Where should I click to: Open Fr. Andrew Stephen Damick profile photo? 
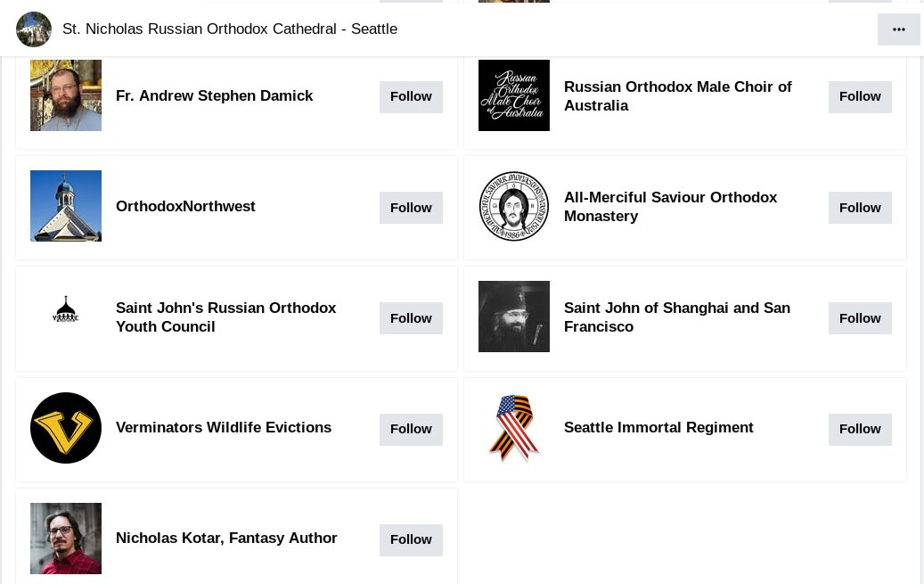pyautogui.click(x=66, y=95)
